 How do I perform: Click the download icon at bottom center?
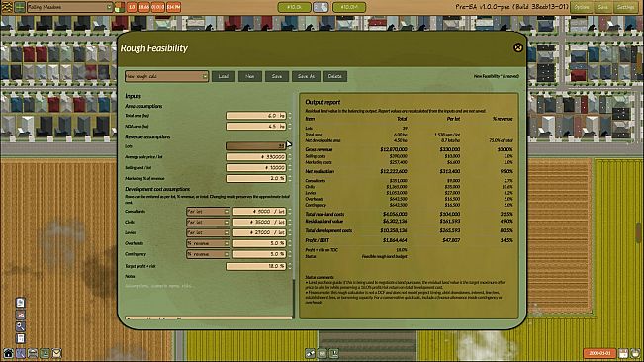(x=334, y=353)
